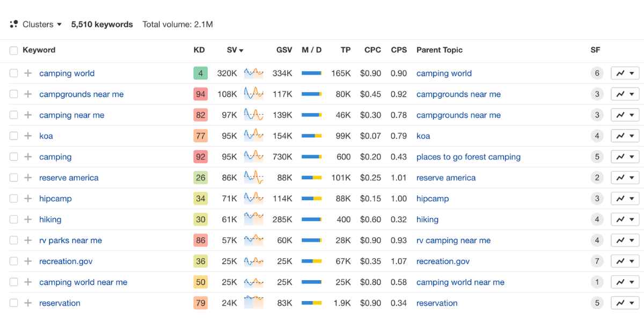Add hipcamp with plus icon
644x322 pixels.
coord(28,199)
